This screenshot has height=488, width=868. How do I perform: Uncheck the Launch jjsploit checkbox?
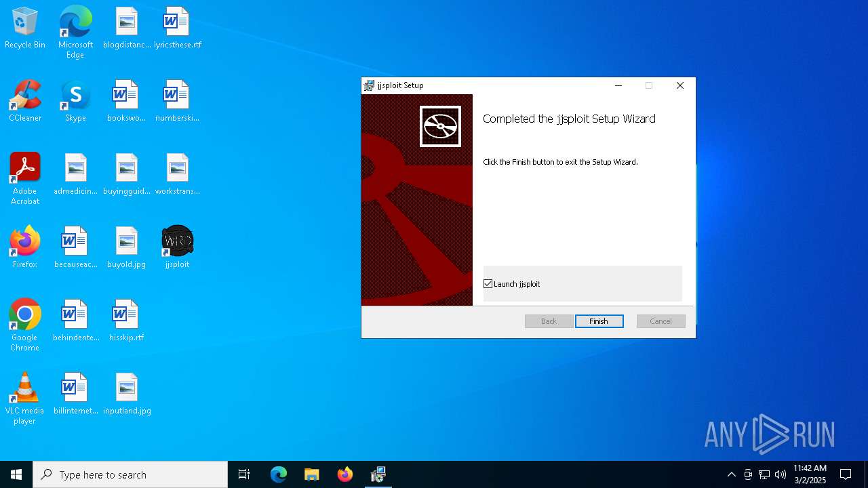coord(488,284)
